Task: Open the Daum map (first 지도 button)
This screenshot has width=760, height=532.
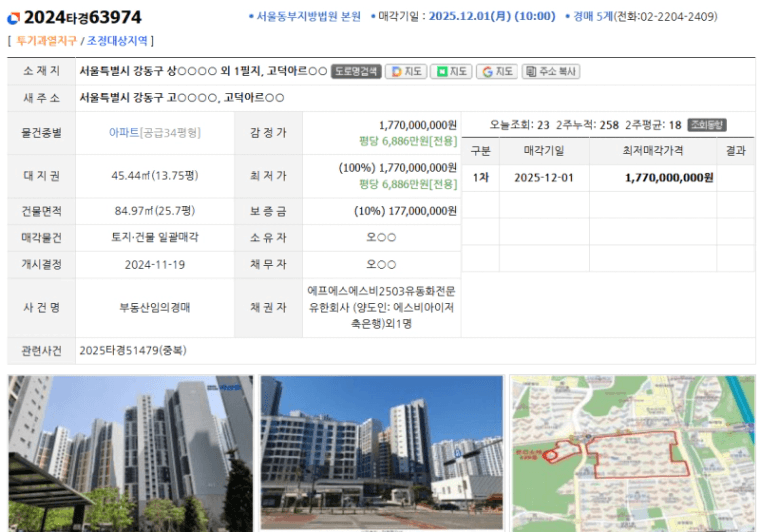Action: 406,72
